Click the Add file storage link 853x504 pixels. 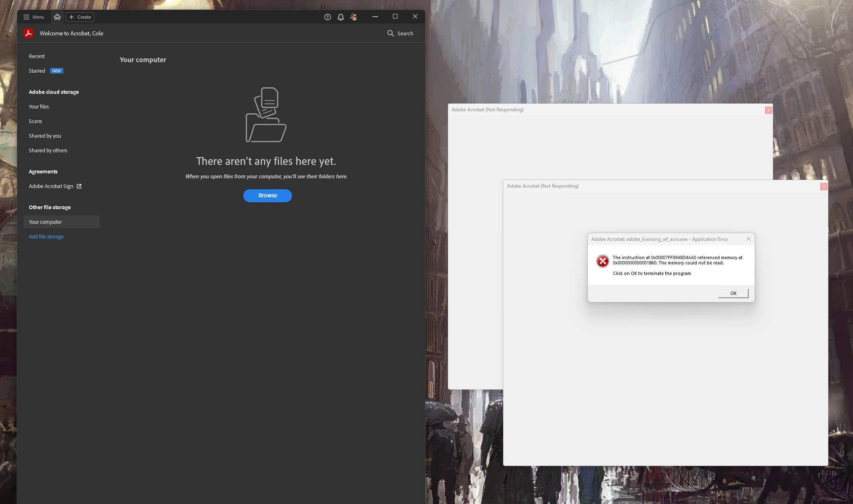tap(46, 236)
